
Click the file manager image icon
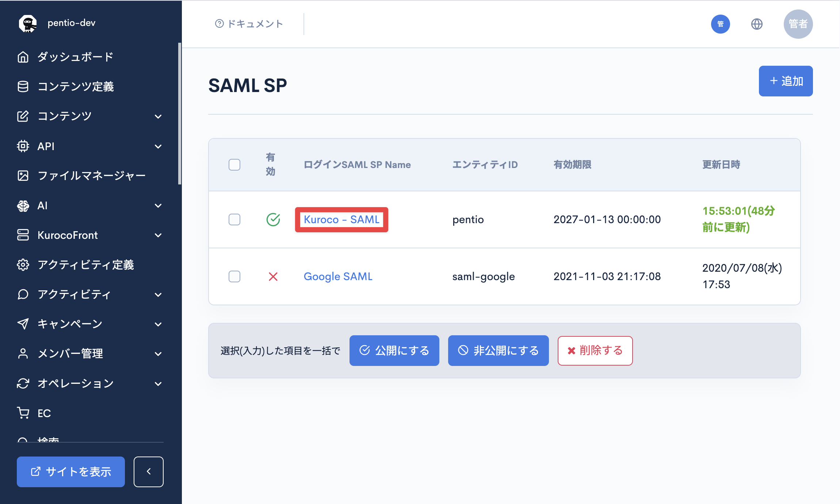coord(23,176)
